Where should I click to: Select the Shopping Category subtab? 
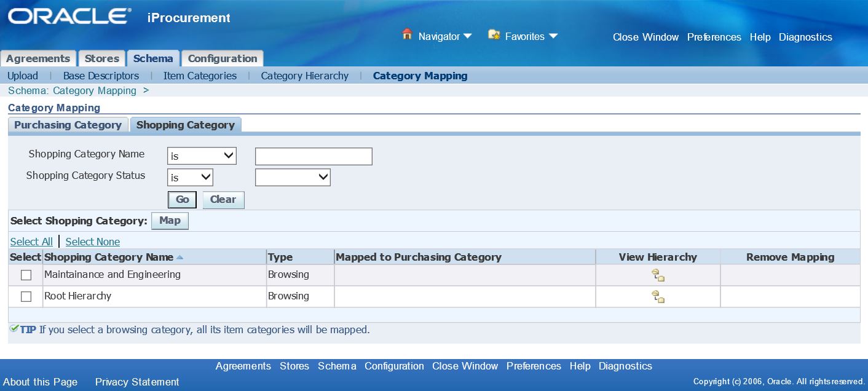186,125
